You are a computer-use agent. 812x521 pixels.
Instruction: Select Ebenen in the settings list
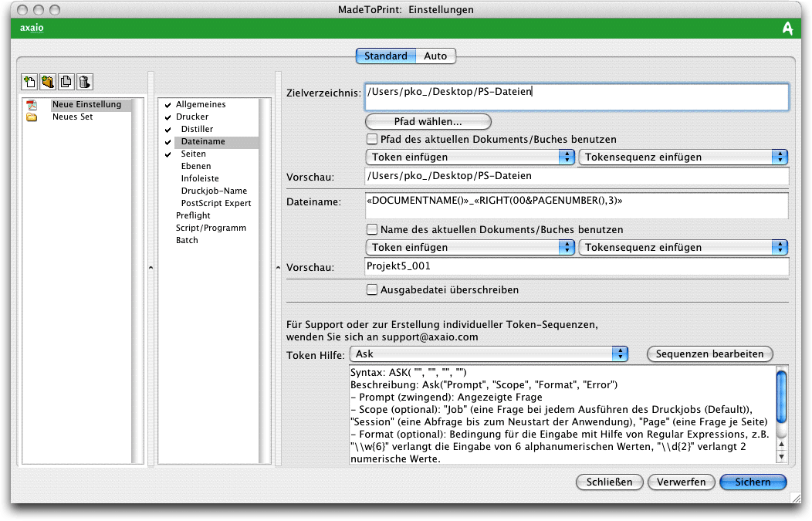click(196, 166)
